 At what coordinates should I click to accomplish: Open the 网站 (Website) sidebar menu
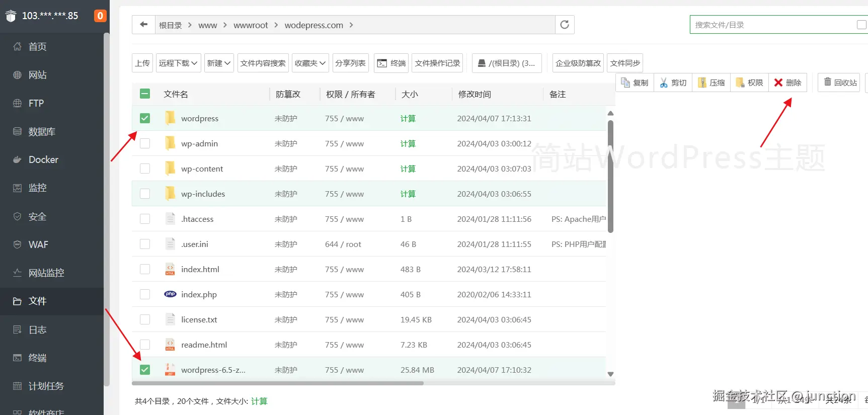52,75
